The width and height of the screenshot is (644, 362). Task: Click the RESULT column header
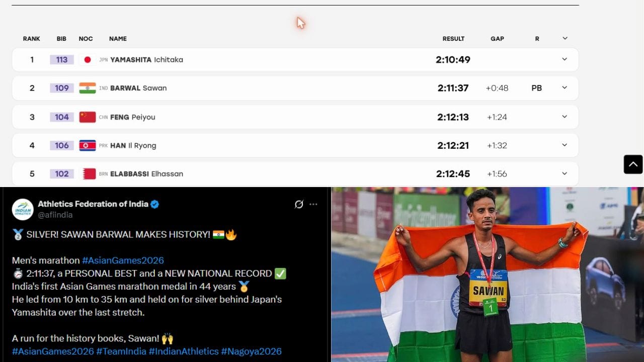click(453, 39)
